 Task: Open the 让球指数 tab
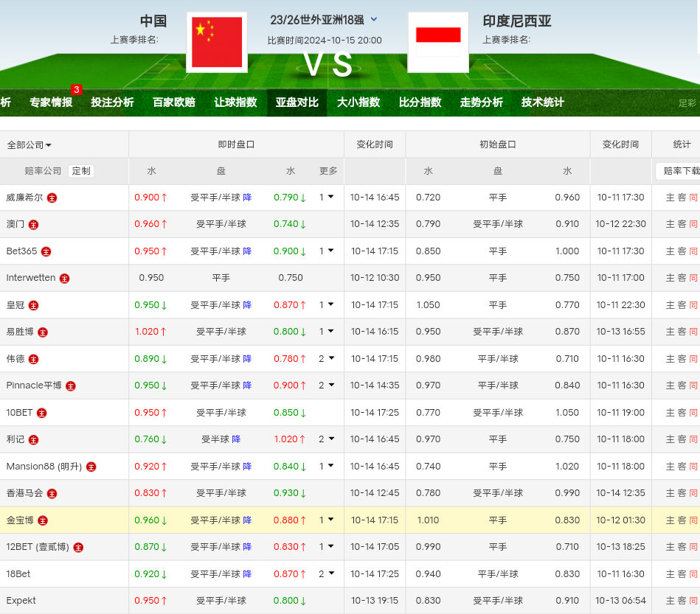point(236,102)
